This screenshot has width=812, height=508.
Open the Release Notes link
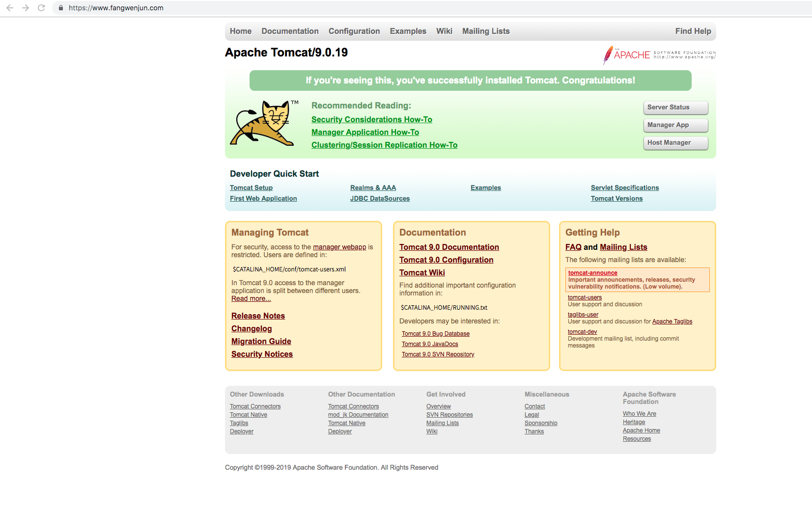click(258, 316)
